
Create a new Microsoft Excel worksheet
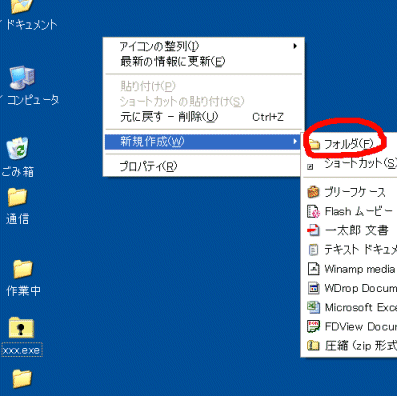350,307
